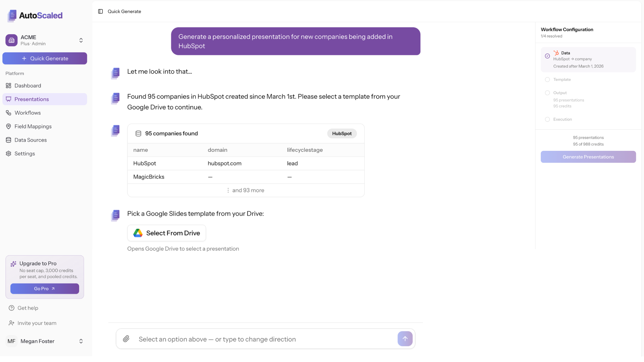Send message with the arrow button
Viewport: 644px width, 362px height.
pos(405,339)
